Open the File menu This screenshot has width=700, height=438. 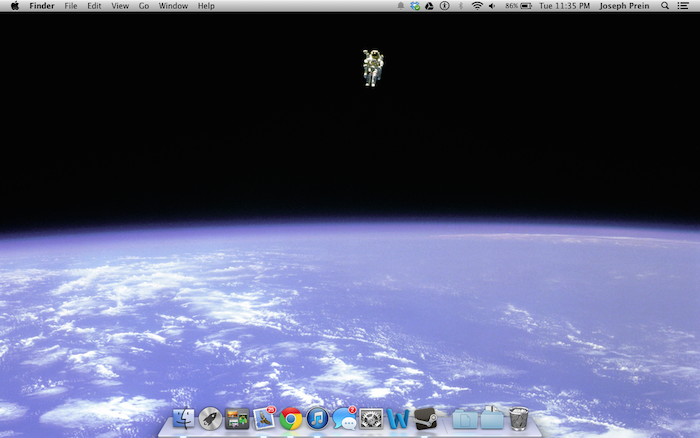point(71,6)
